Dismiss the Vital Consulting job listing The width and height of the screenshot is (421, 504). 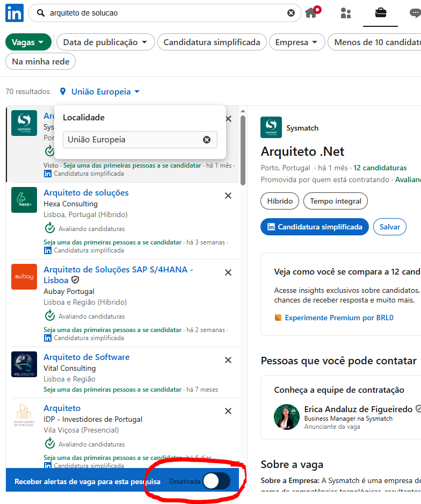(x=228, y=360)
